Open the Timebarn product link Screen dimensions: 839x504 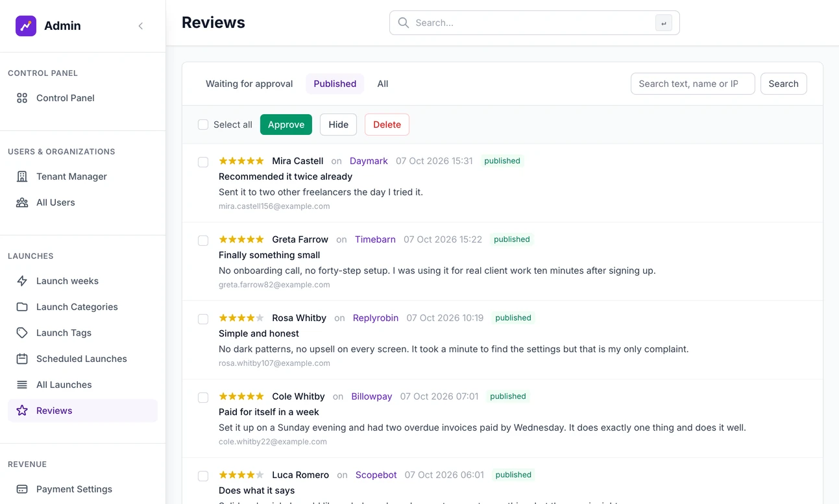(375, 239)
